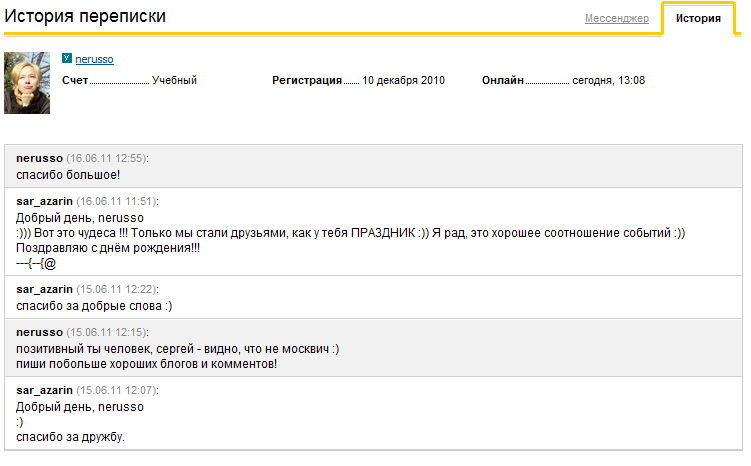Click the account-type badge icon beside nerusso
The image size is (751, 466).
click(x=67, y=60)
